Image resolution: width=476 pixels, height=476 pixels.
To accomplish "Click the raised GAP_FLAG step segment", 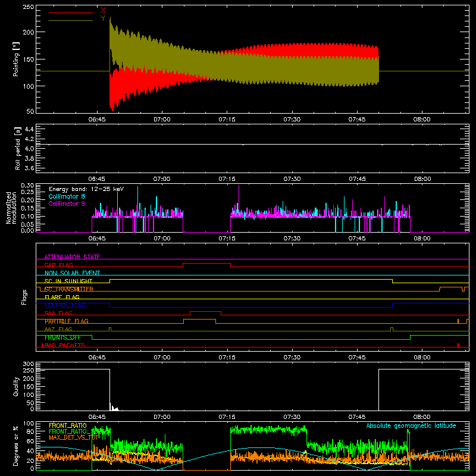I will click(206, 264).
